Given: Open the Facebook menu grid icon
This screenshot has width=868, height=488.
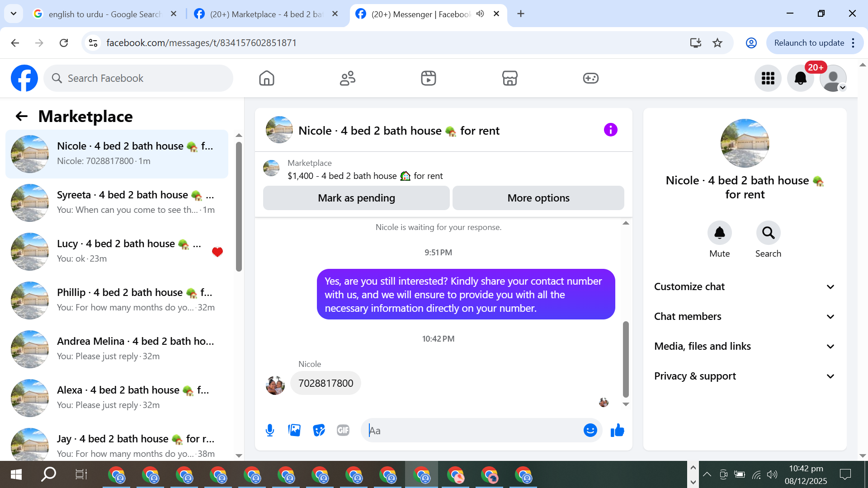Looking at the screenshot, I should click(x=768, y=78).
